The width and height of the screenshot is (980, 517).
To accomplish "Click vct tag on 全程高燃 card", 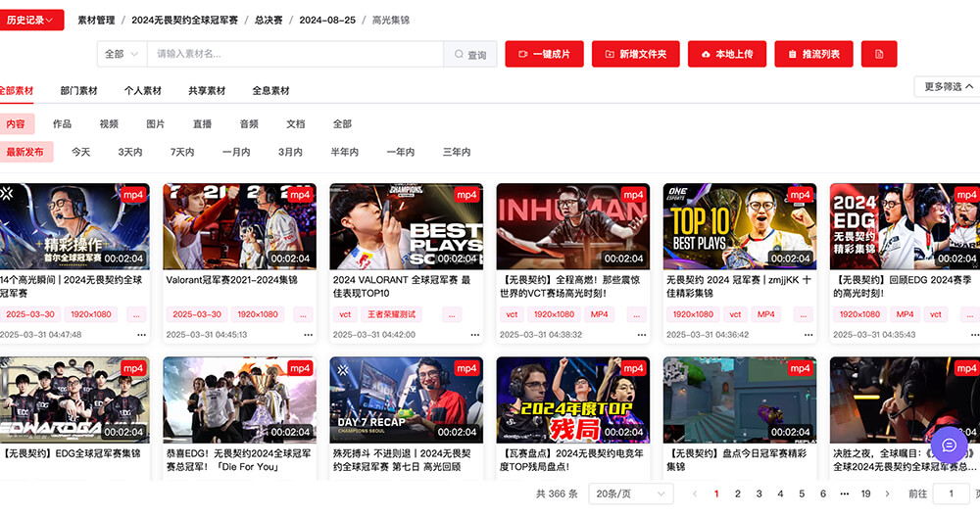I will click(512, 314).
